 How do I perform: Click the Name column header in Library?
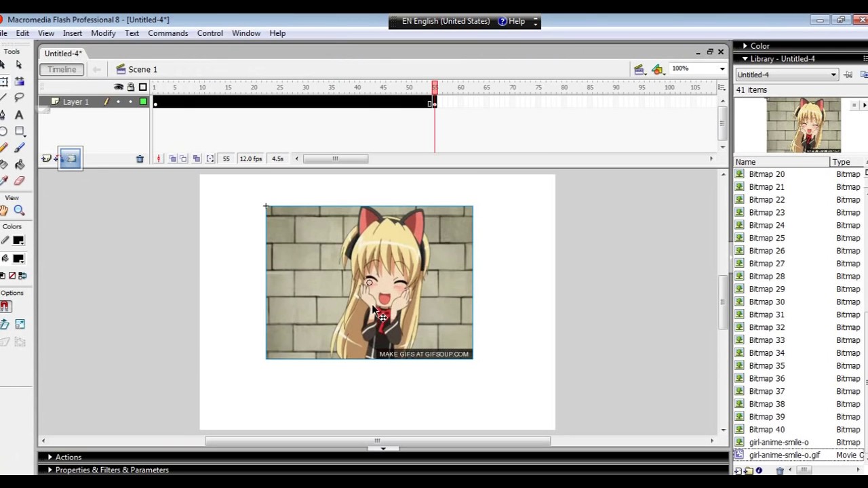point(782,162)
